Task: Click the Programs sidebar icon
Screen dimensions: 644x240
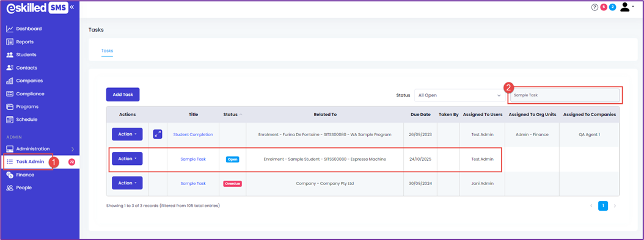Action: 10,107
